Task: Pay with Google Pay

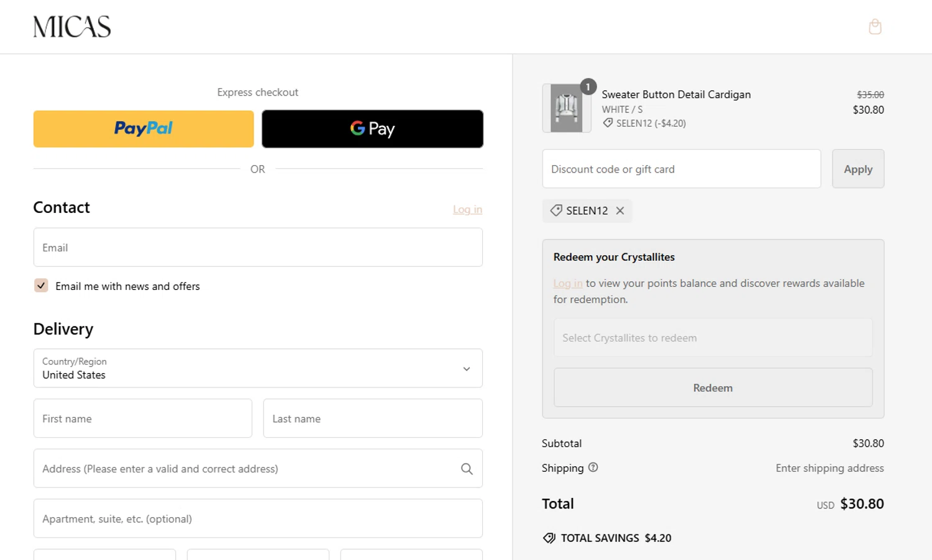Action: 372,129
